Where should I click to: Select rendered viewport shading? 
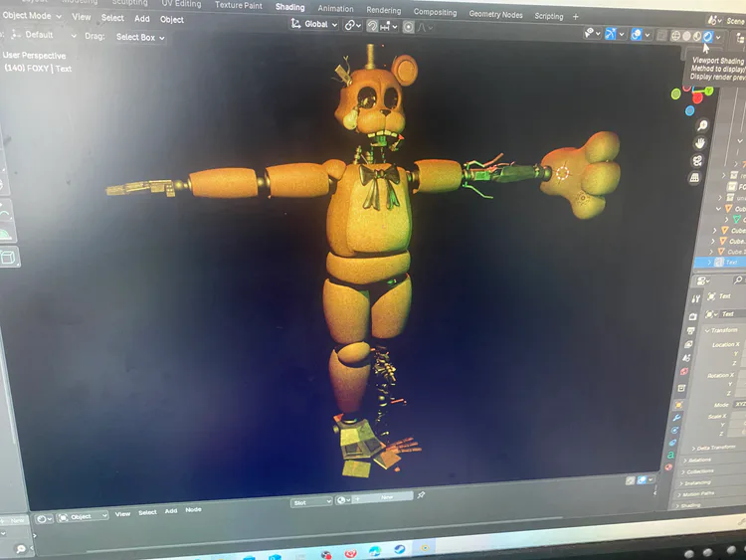[x=707, y=37]
